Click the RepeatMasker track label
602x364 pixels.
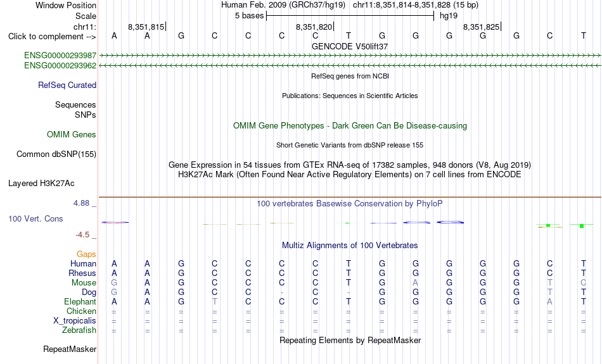pos(70,349)
